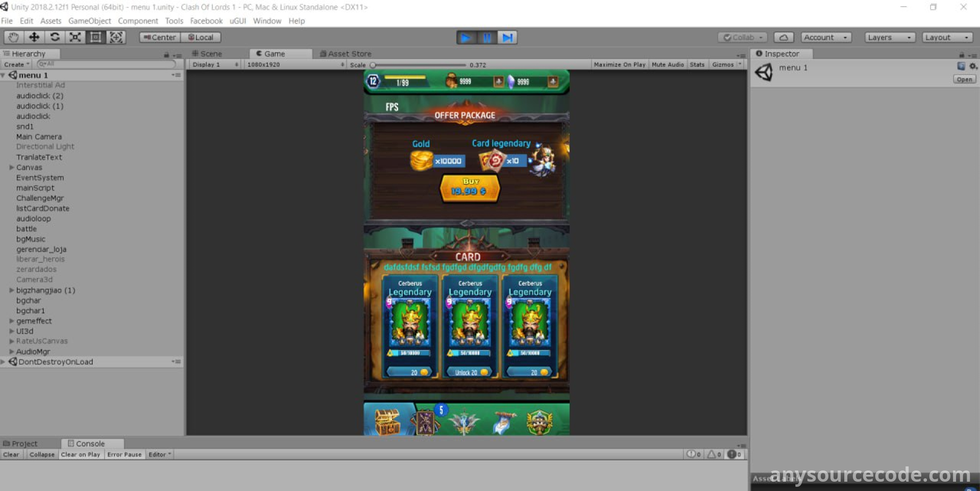980x491 pixels.
Task: Select Main Camera in Hierarchy
Action: point(39,137)
